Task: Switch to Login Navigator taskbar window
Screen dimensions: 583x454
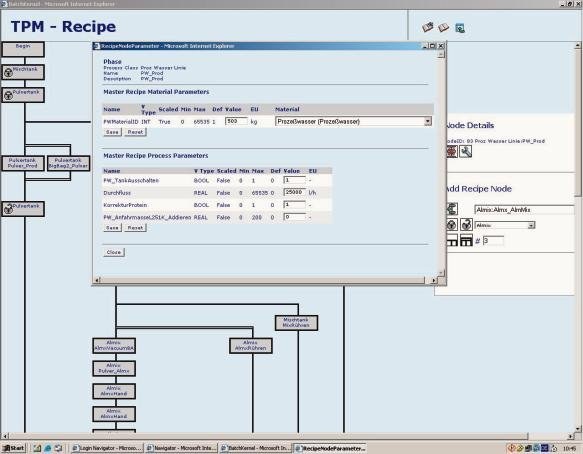Action: click(106, 448)
